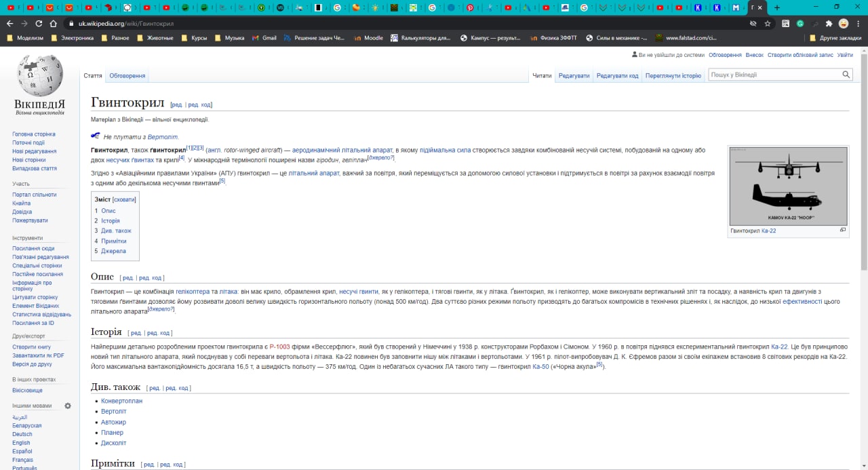The width and height of the screenshot is (868, 470).
Task: Open the Випадкова стаття sidebar link
Action: [x=35, y=168]
